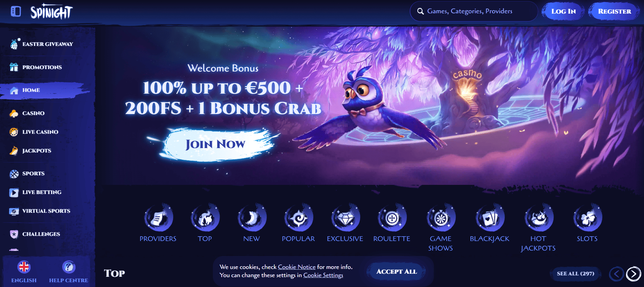Open the Hot Jackpots icon
This screenshot has height=287, width=644.
pos(539,218)
